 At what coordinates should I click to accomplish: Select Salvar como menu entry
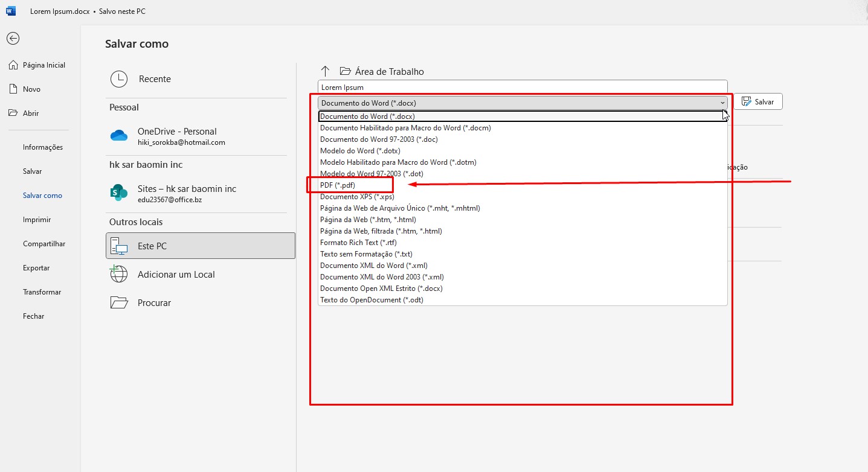pos(42,196)
